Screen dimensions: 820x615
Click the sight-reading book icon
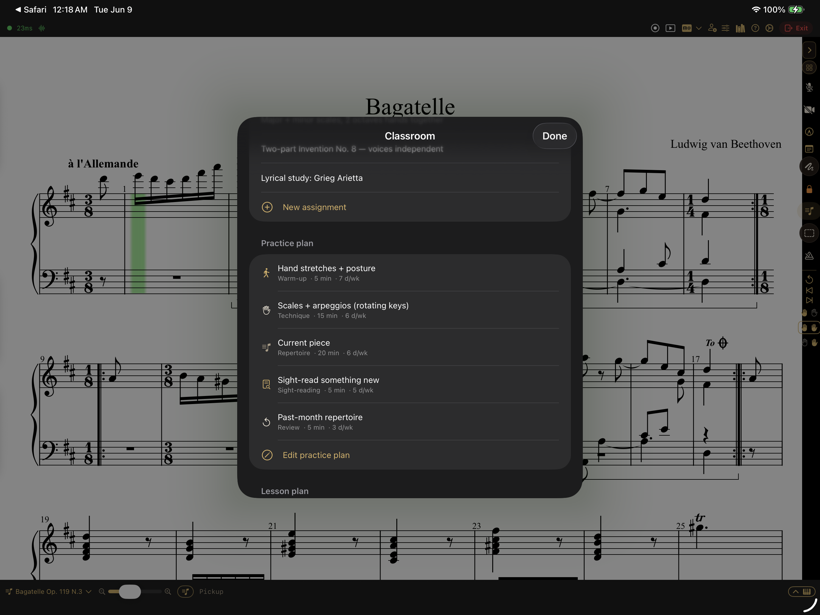click(266, 385)
